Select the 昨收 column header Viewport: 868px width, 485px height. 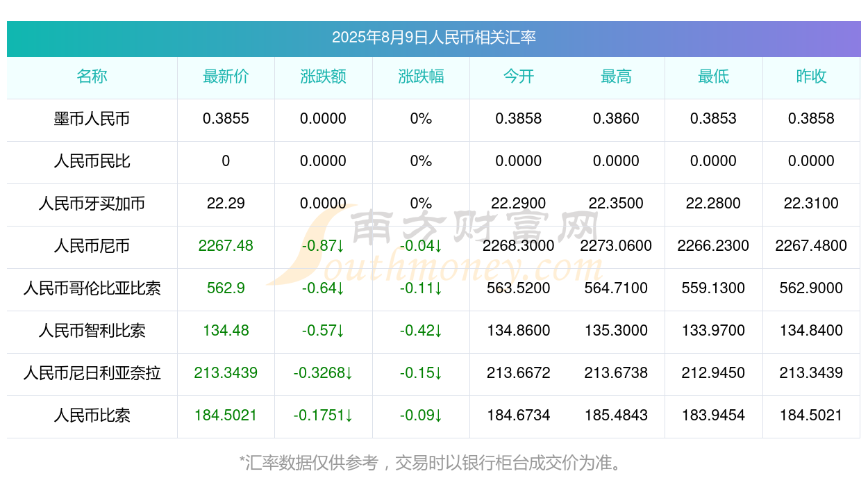click(811, 76)
